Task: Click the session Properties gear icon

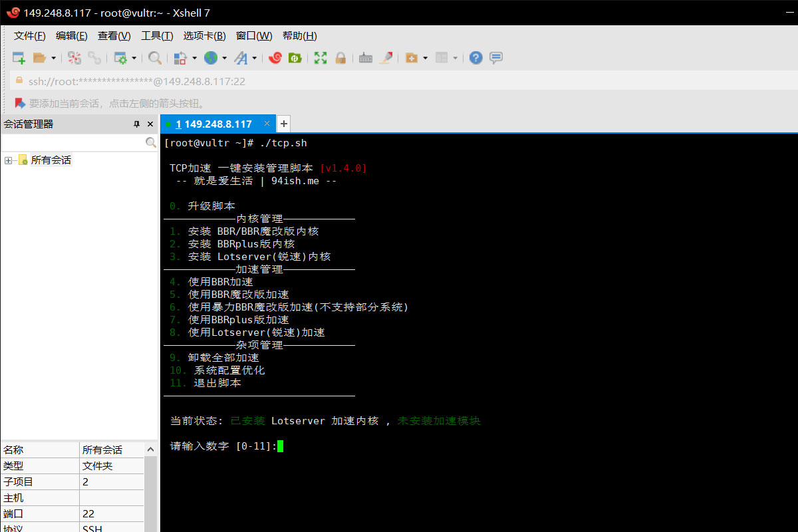Action: point(120,58)
